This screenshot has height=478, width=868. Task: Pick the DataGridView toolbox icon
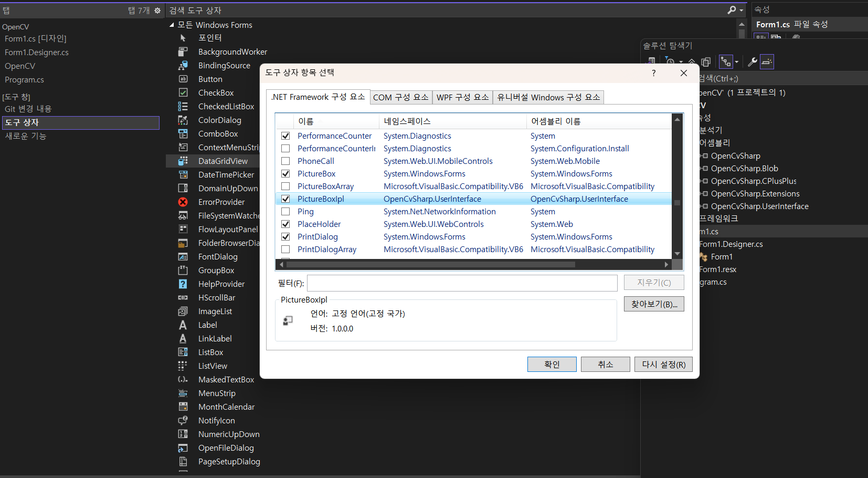pyautogui.click(x=183, y=161)
